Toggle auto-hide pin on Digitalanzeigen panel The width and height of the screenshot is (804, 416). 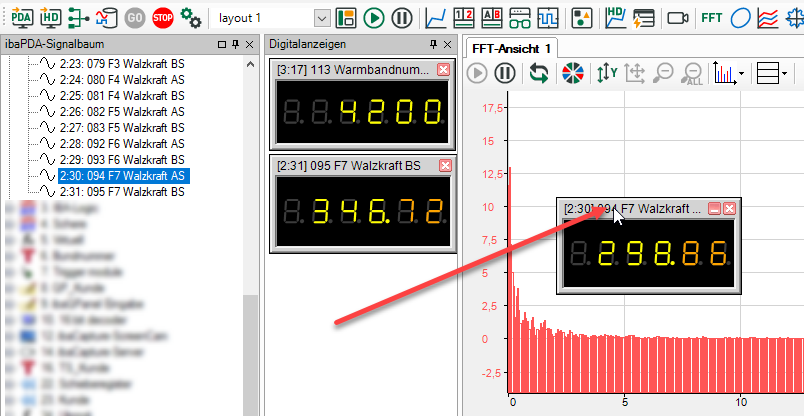tap(433, 45)
